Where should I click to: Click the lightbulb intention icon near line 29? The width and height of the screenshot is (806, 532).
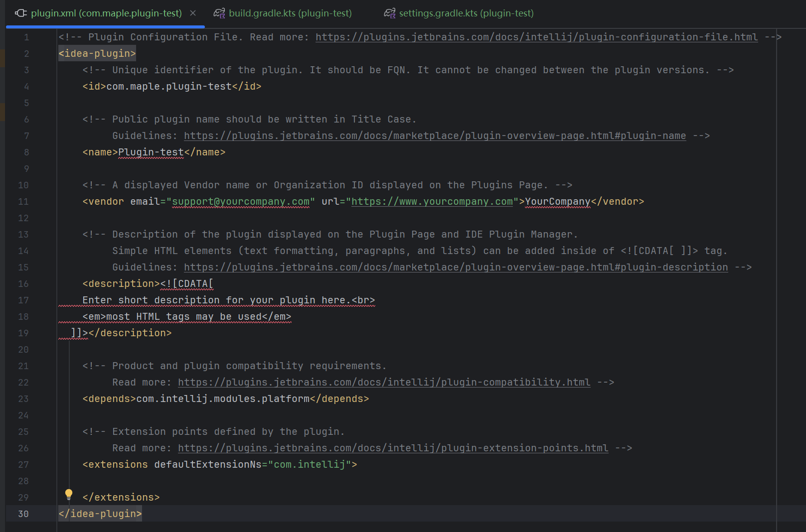click(x=68, y=494)
